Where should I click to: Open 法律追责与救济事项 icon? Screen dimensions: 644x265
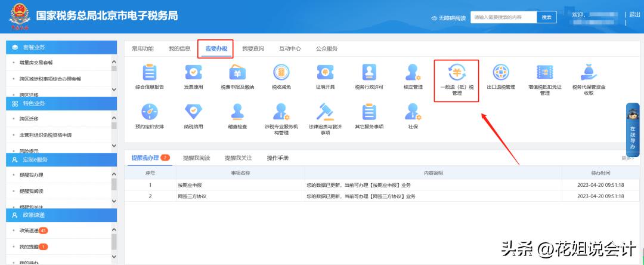[x=326, y=112]
